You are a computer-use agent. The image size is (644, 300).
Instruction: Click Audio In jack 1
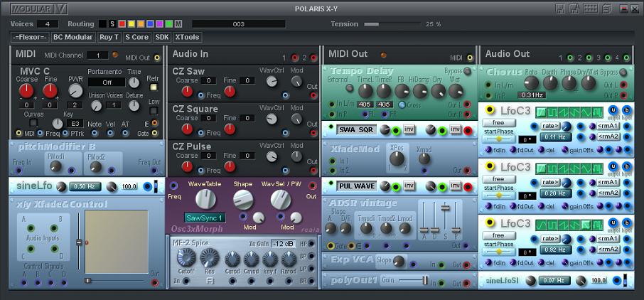click(x=295, y=58)
